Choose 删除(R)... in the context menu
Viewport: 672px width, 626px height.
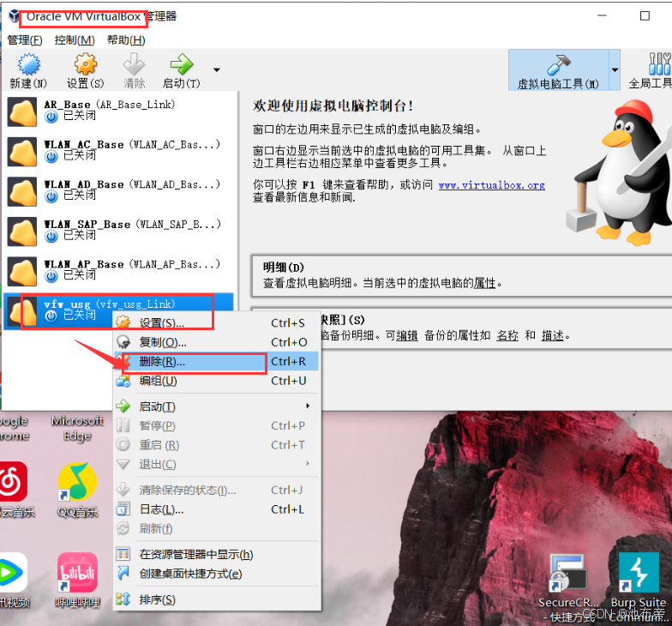click(x=216, y=362)
